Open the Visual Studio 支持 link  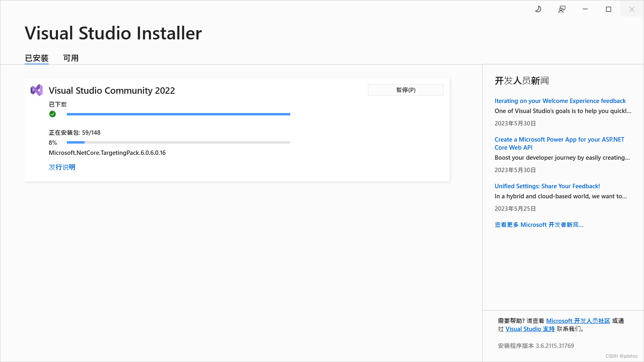[530, 329]
